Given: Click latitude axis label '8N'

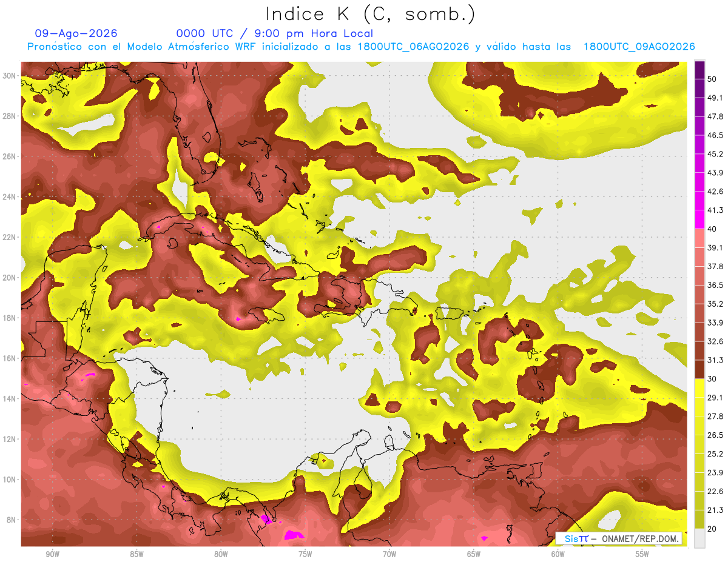Looking at the screenshot, I should pyautogui.click(x=12, y=520).
